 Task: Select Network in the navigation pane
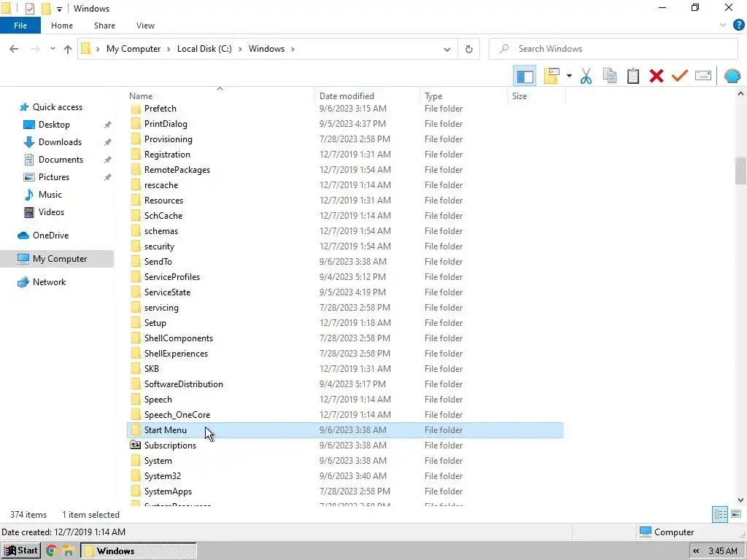[x=49, y=282]
